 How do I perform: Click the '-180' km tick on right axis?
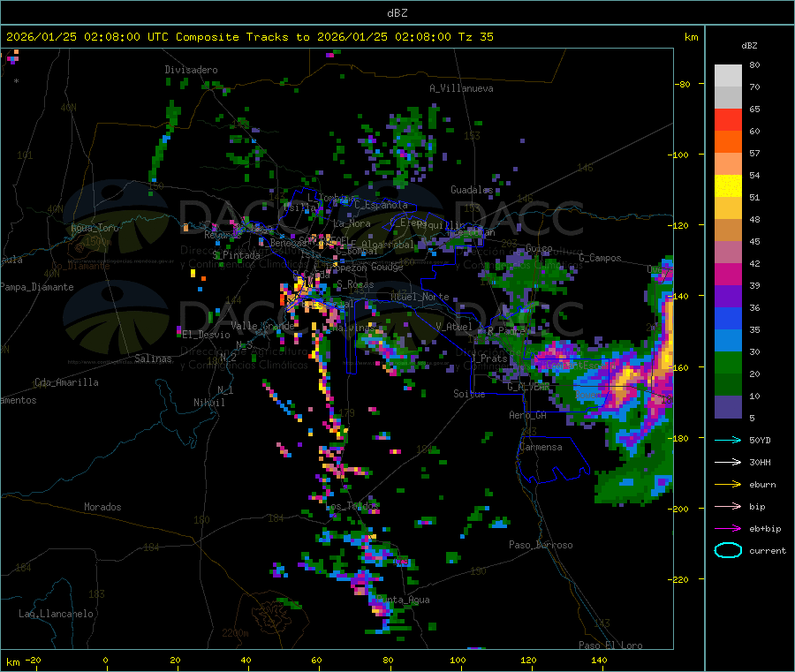click(678, 438)
